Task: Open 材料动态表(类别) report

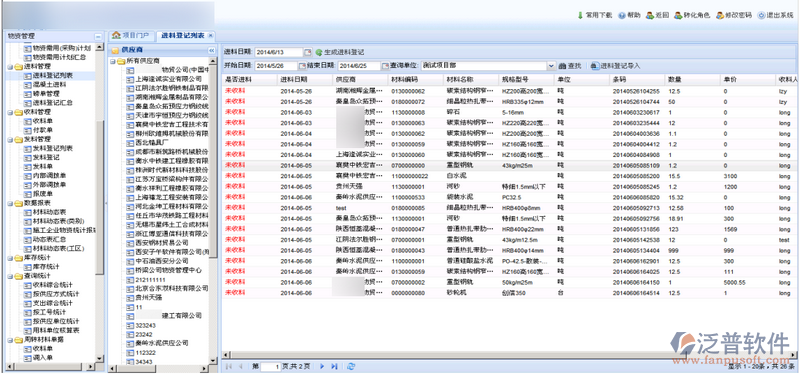Action: tap(59, 221)
